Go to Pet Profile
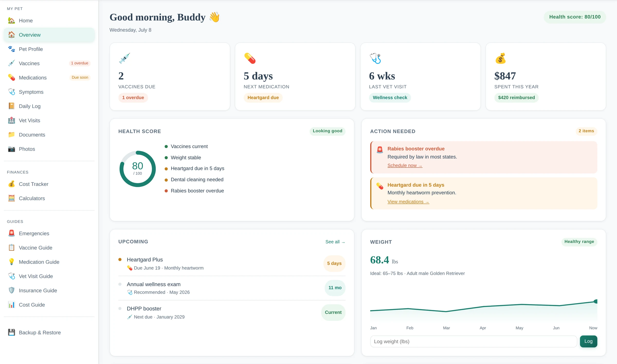 pyautogui.click(x=49, y=49)
